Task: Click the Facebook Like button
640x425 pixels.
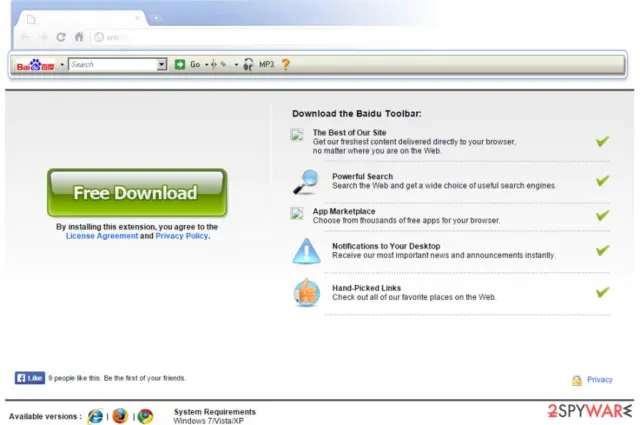Action: click(x=30, y=378)
